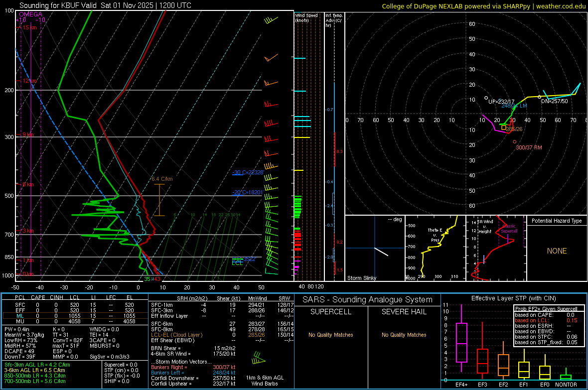This screenshot has width=588, height=390.
Task: Click the 'DCAPE = 49' value
Action: [x=19, y=351]
